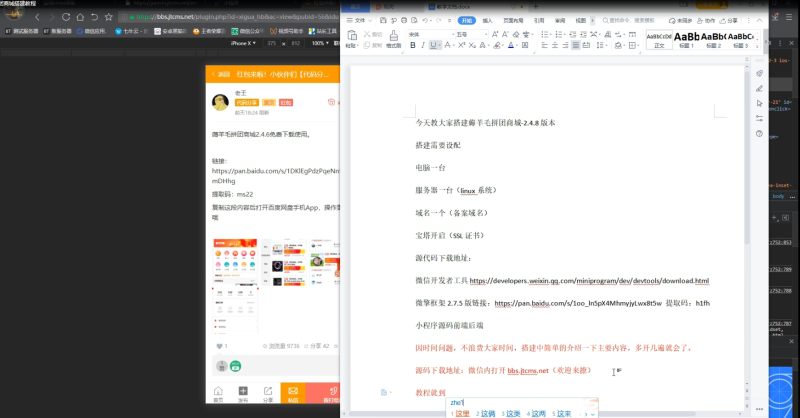800x418 pixels.
Task: Click the Print icon in WPS toolbar
Action: pyautogui.click(x=404, y=20)
